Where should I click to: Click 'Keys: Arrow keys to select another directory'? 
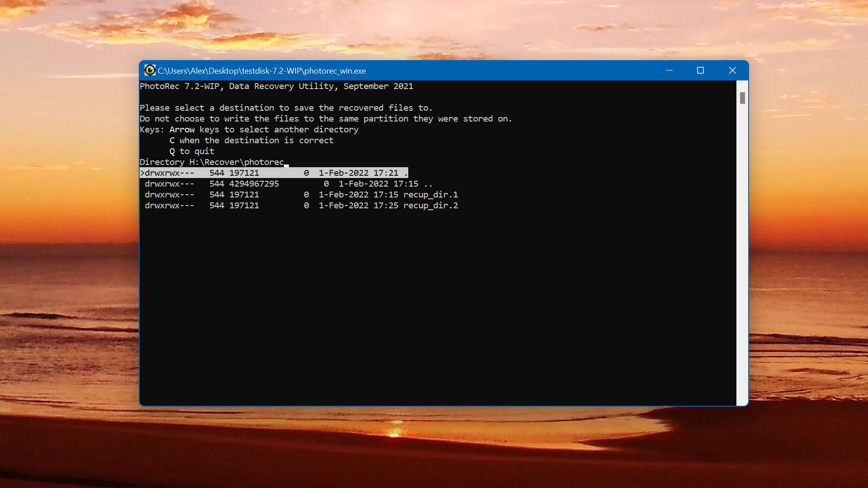(249, 130)
